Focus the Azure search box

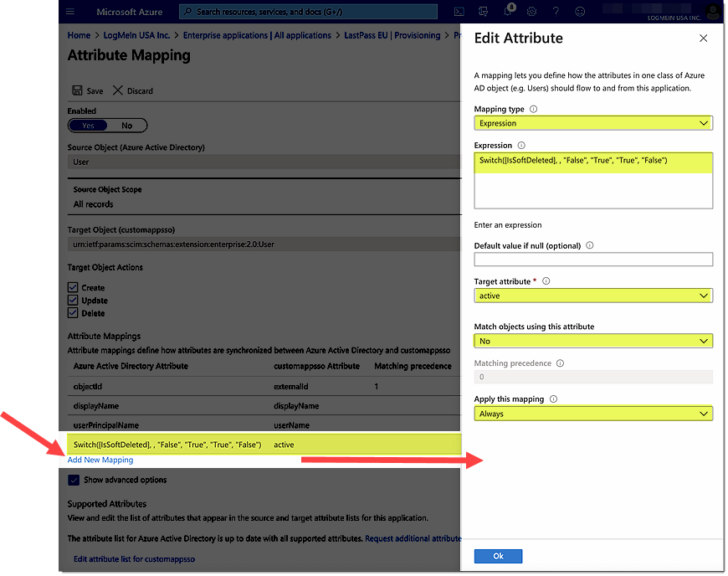click(308, 12)
